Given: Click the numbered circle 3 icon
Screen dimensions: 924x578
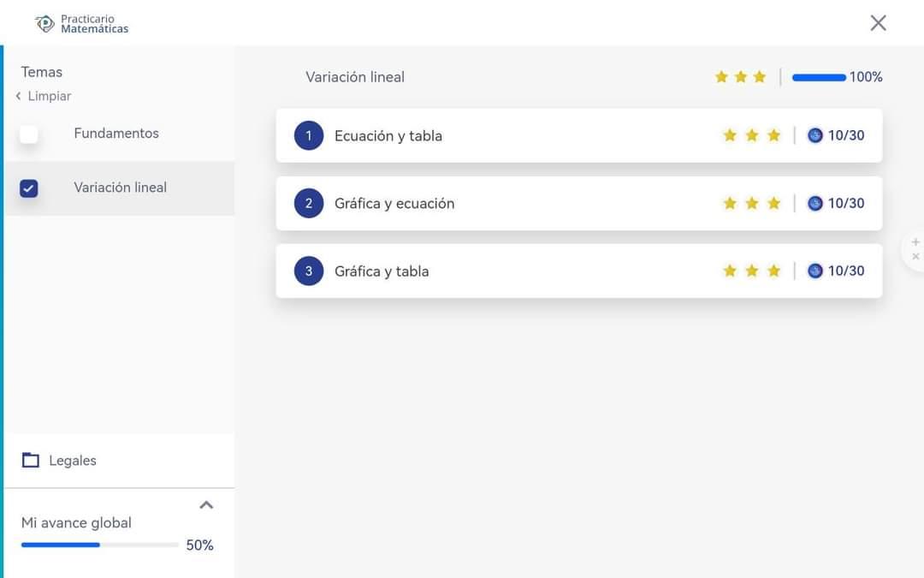Looking at the screenshot, I should pyautogui.click(x=309, y=271).
